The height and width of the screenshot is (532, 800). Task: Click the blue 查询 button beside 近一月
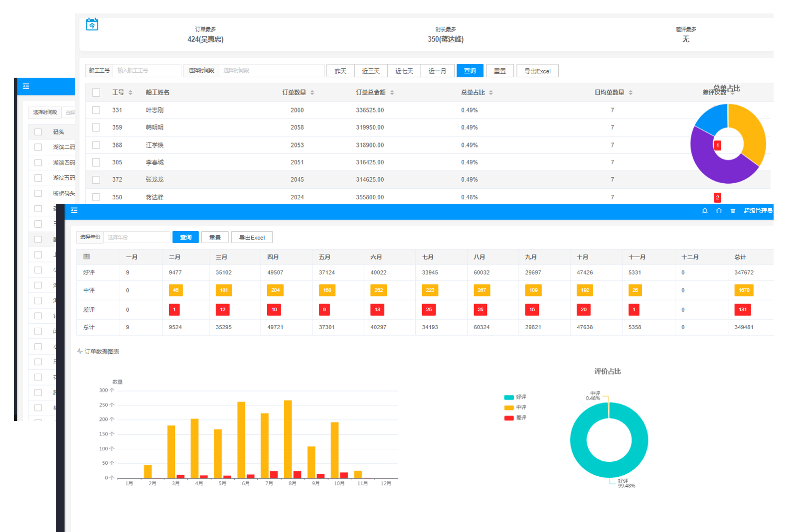pos(470,71)
